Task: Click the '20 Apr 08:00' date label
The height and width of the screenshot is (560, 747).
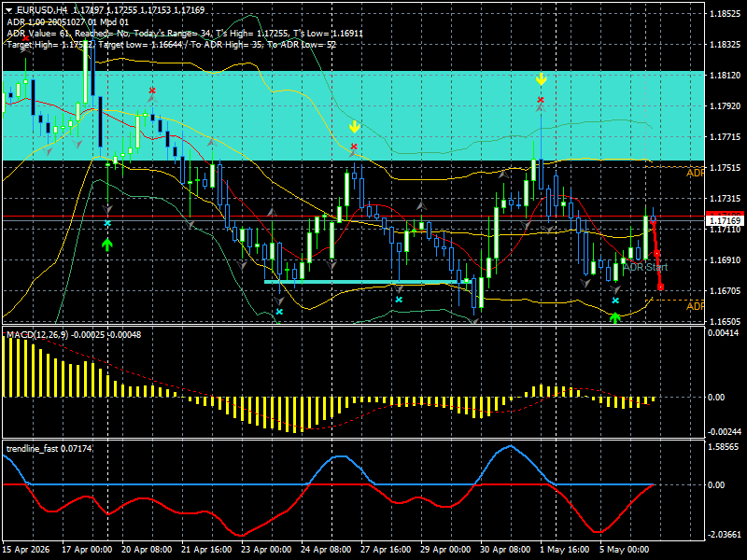Action: pyautogui.click(x=147, y=550)
